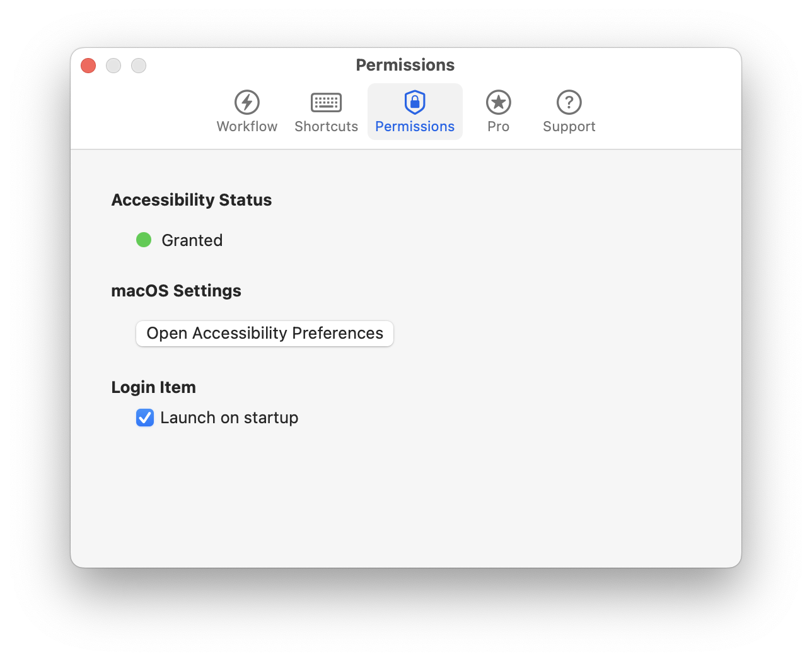The image size is (812, 661).
Task: Switch to the Workflow tab label
Action: click(x=247, y=127)
